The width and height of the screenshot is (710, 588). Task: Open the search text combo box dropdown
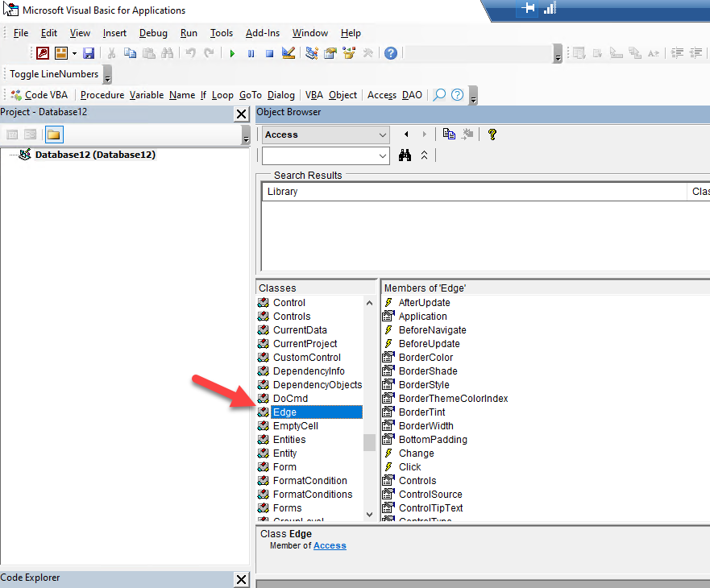pyautogui.click(x=383, y=156)
